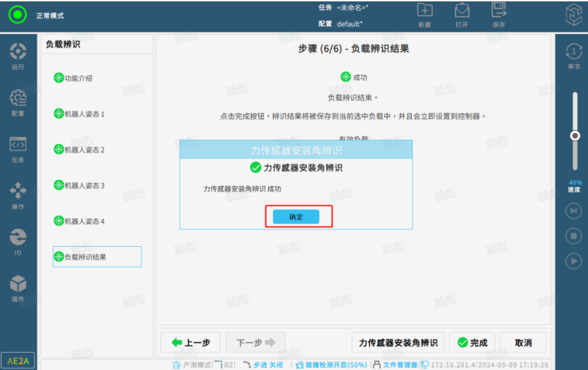Click the 确定 button in the dialog
This screenshot has height=370, width=588.
(296, 216)
